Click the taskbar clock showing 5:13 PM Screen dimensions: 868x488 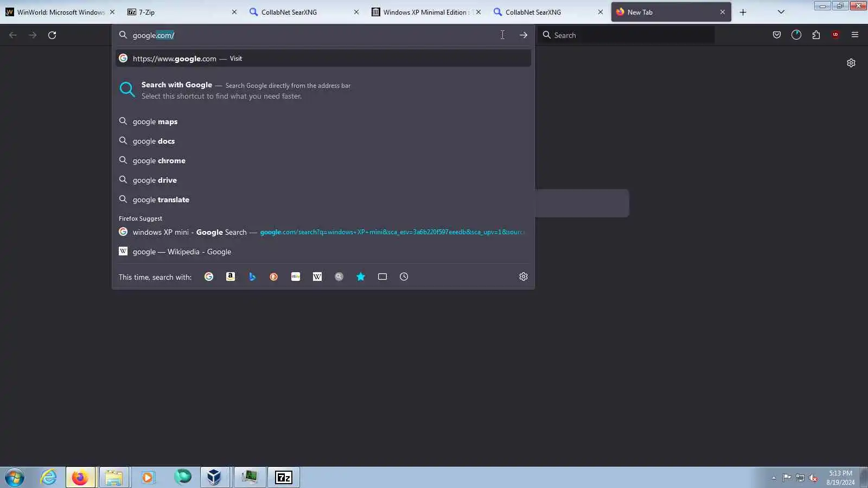pyautogui.click(x=840, y=478)
